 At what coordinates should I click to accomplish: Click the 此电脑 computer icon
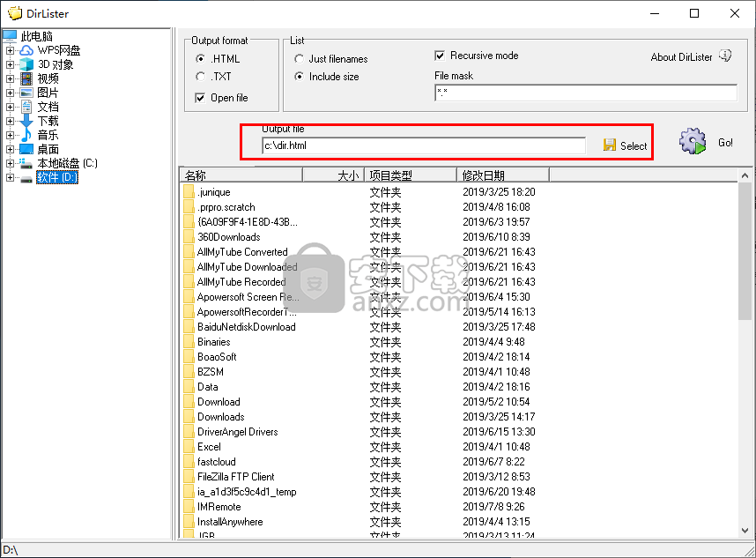point(10,36)
